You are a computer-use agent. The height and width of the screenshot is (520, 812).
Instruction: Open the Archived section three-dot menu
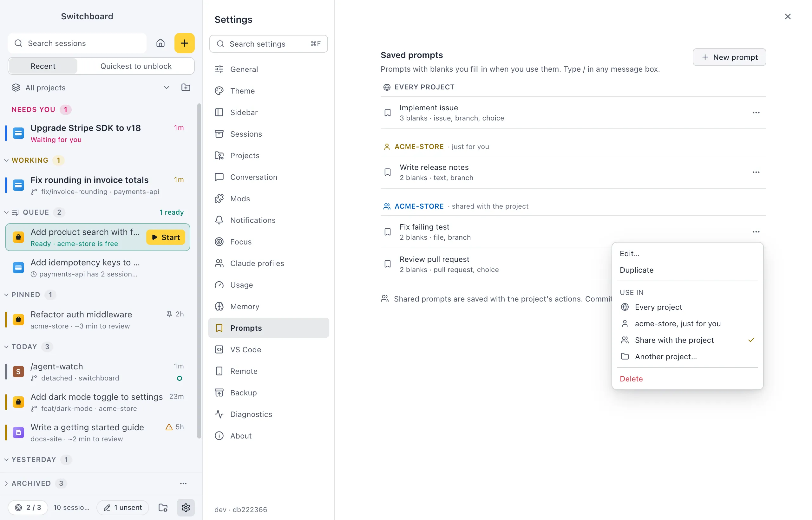pyautogui.click(x=183, y=484)
